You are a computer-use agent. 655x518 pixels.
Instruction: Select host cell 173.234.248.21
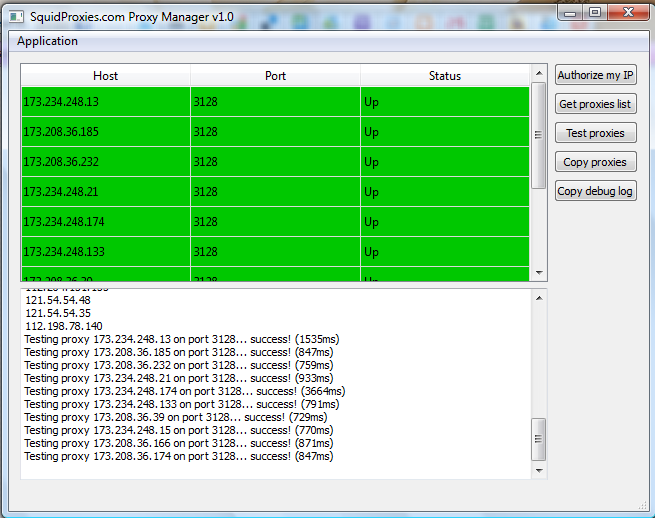[106, 192]
